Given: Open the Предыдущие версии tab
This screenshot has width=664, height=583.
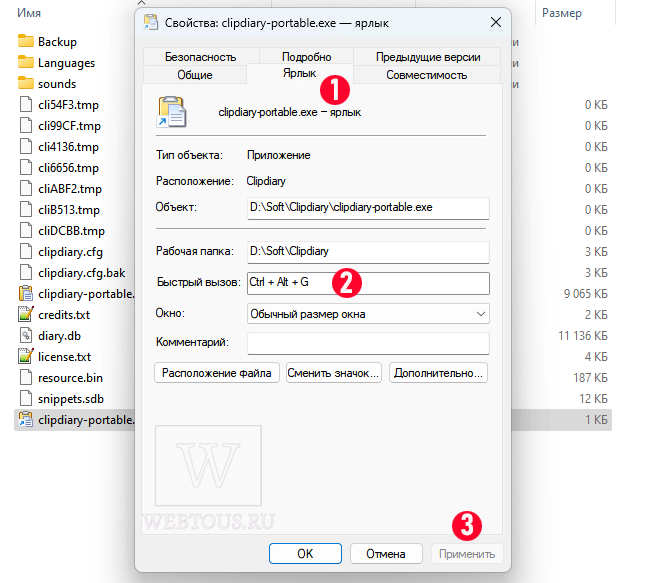Looking at the screenshot, I should click(x=428, y=57).
